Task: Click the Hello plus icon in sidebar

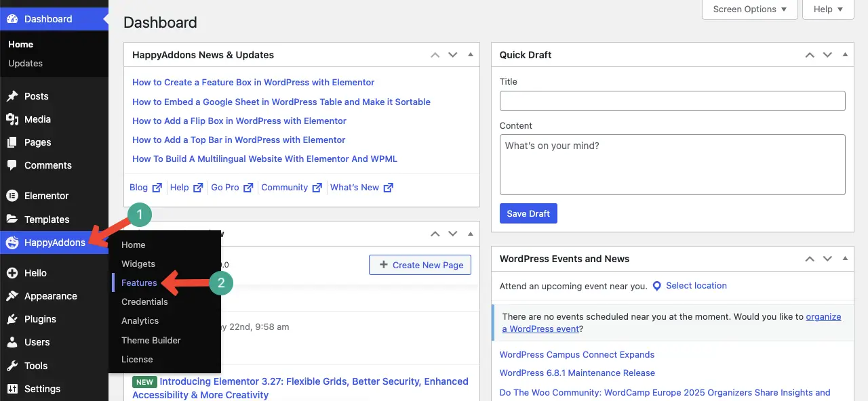Action: click(x=12, y=273)
